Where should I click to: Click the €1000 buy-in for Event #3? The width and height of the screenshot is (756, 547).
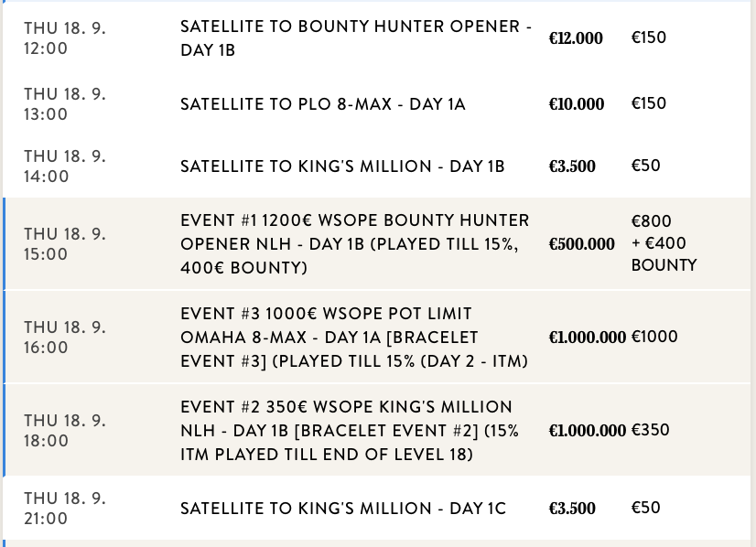[x=654, y=337]
